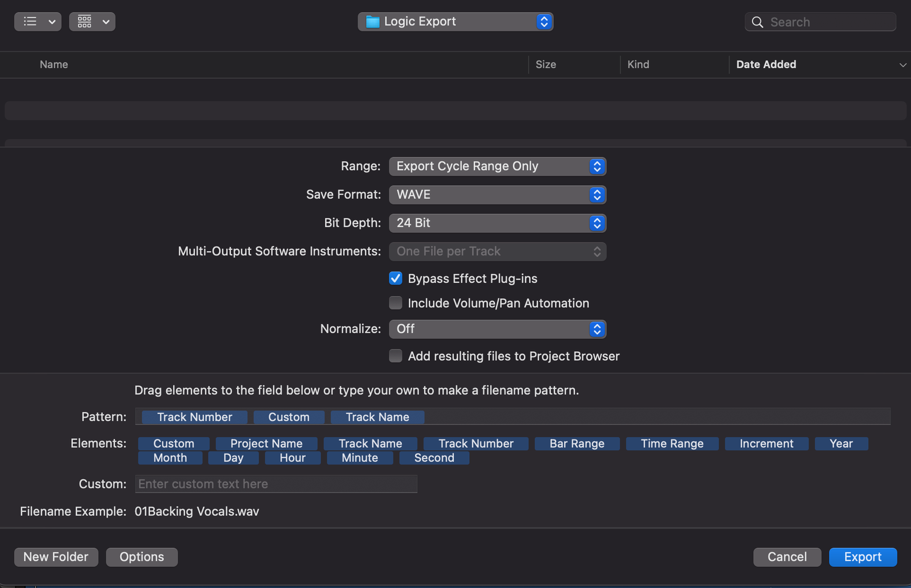Click the Project Name element token

pyautogui.click(x=266, y=443)
